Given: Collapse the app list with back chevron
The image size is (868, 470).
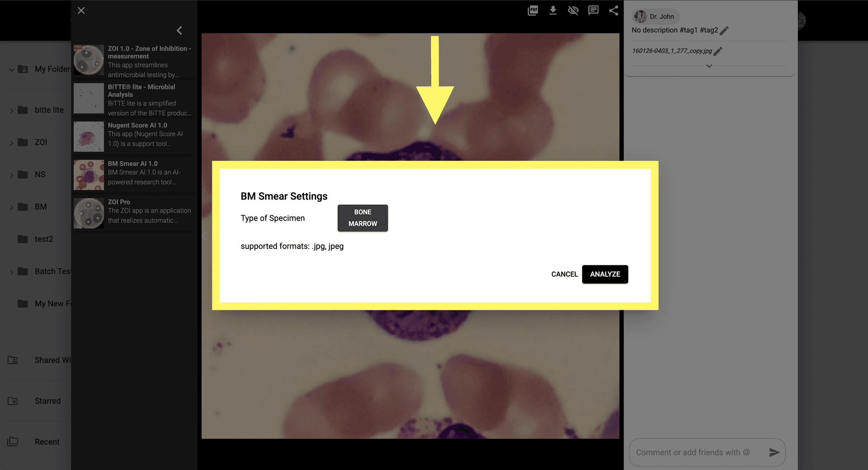Looking at the screenshot, I should (179, 30).
